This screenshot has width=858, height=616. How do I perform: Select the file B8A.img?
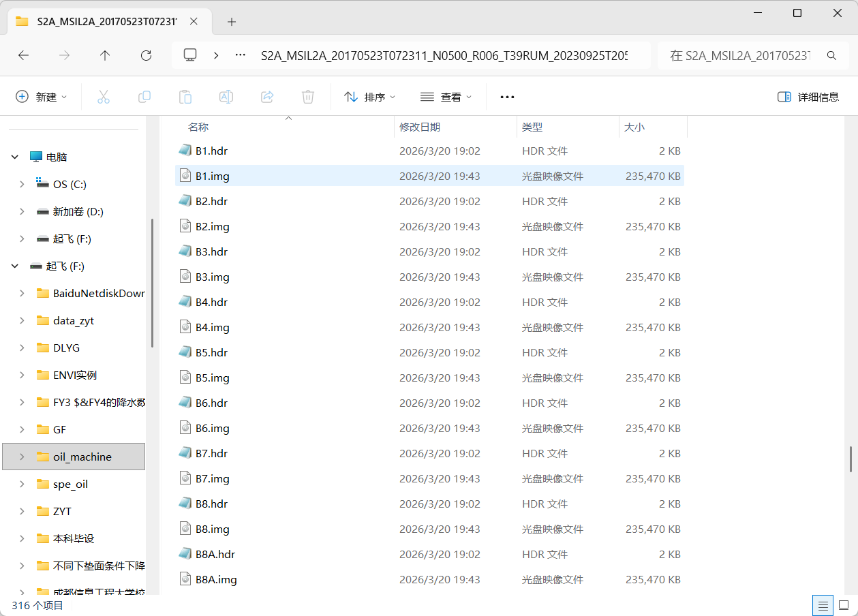coord(429,579)
